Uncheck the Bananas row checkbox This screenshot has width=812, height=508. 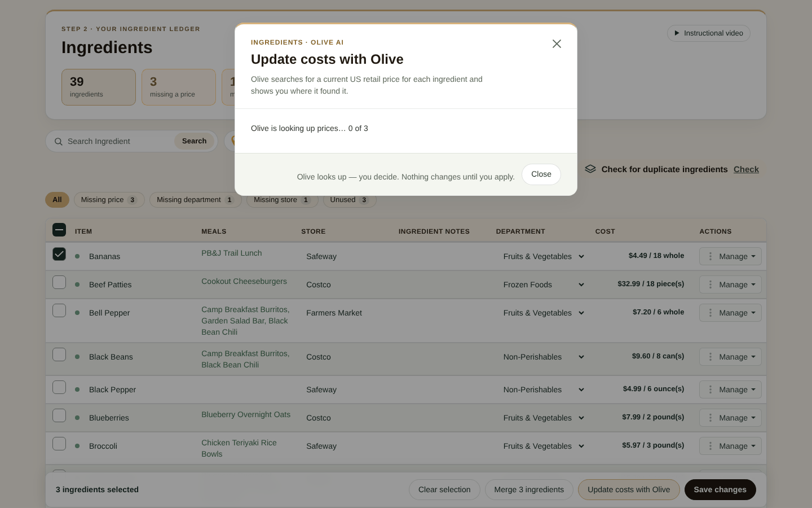[x=59, y=254]
